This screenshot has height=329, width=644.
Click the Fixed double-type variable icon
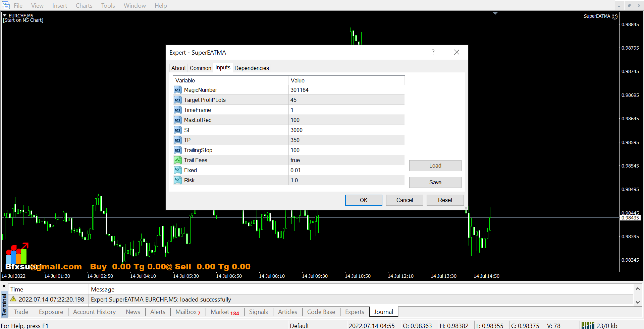pyautogui.click(x=177, y=170)
